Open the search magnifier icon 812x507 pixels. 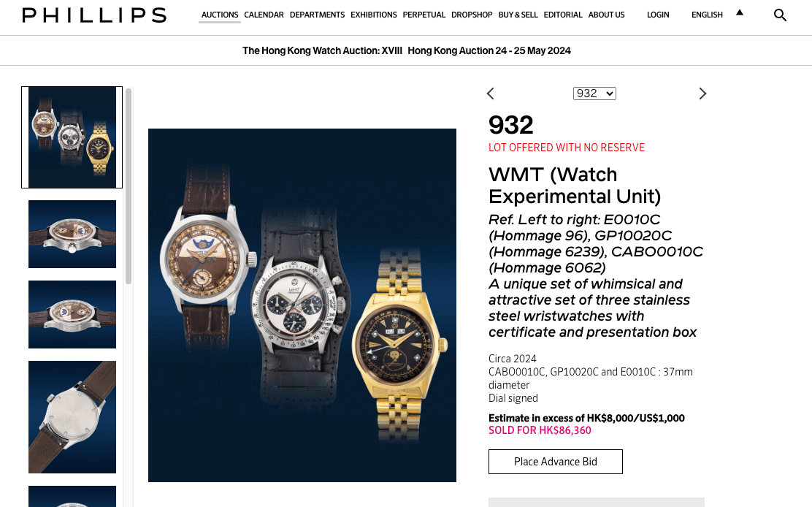[x=780, y=15]
